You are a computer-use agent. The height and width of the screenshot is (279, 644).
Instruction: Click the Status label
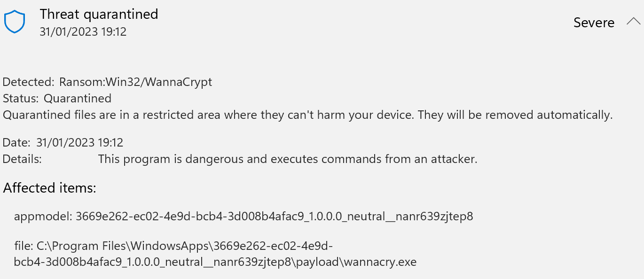coord(21,98)
